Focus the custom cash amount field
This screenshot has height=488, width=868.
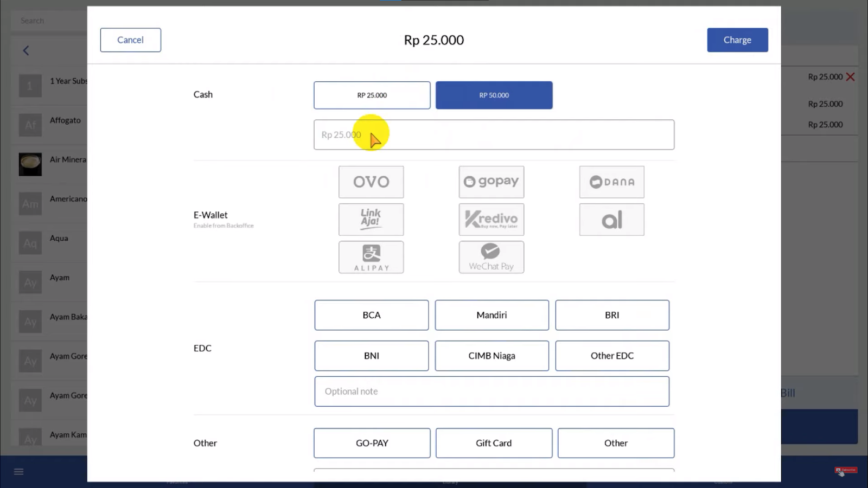tap(494, 134)
